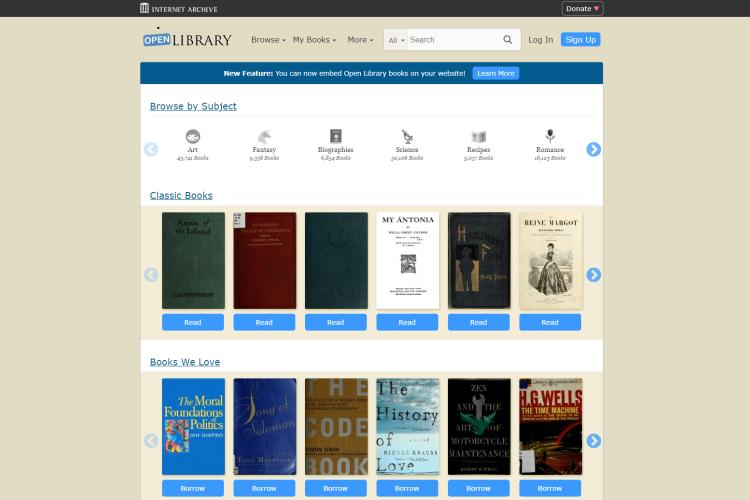Select the Romance rose icon
The height and width of the screenshot is (500, 750).
(550, 136)
